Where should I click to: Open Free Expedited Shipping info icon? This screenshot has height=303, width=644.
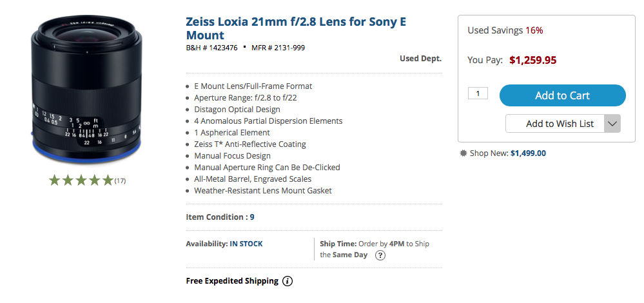pos(288,281)
